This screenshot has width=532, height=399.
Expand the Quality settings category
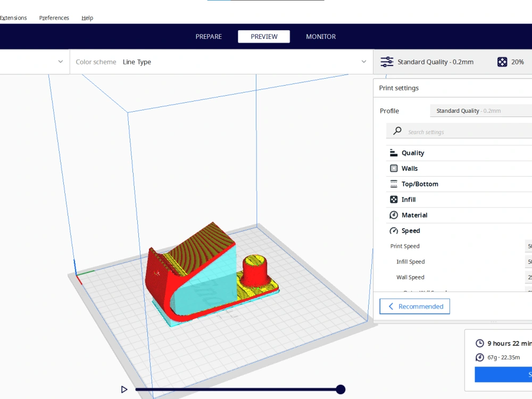point(459,153)
